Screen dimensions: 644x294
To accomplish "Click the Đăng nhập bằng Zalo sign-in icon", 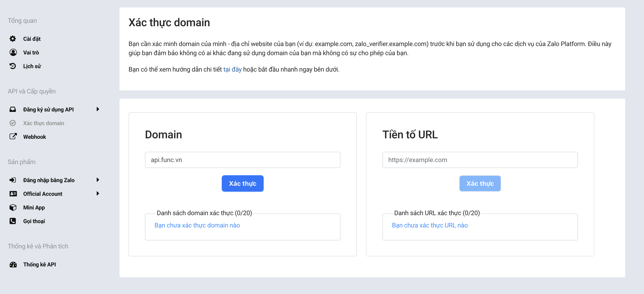I will click(x=13, y=180).
